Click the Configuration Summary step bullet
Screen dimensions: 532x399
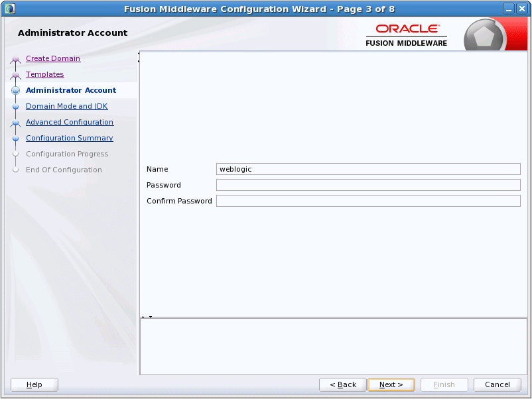click(16, 139)
